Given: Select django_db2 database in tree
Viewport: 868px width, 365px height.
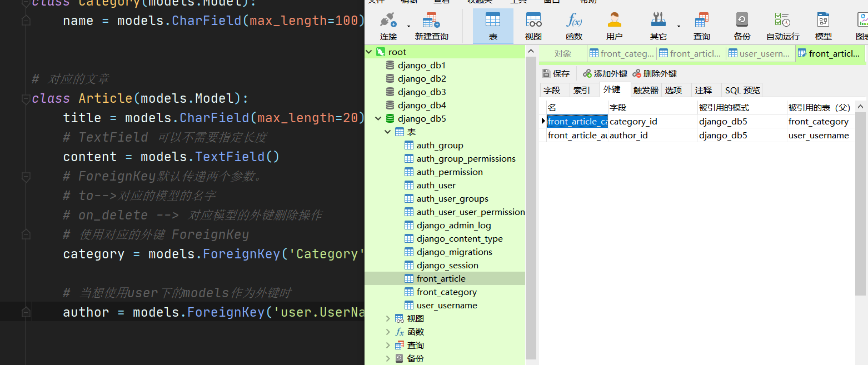Looking at the screenshot, I should 422,79.
